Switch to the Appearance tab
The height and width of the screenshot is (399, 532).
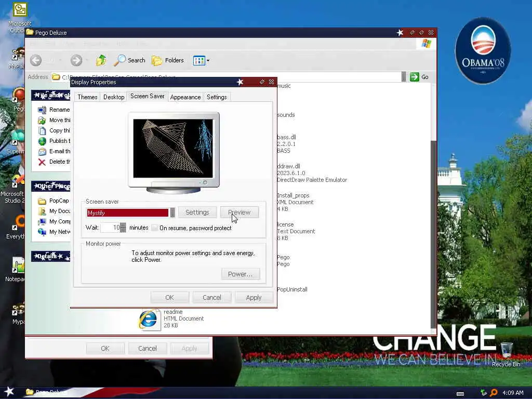185,97
